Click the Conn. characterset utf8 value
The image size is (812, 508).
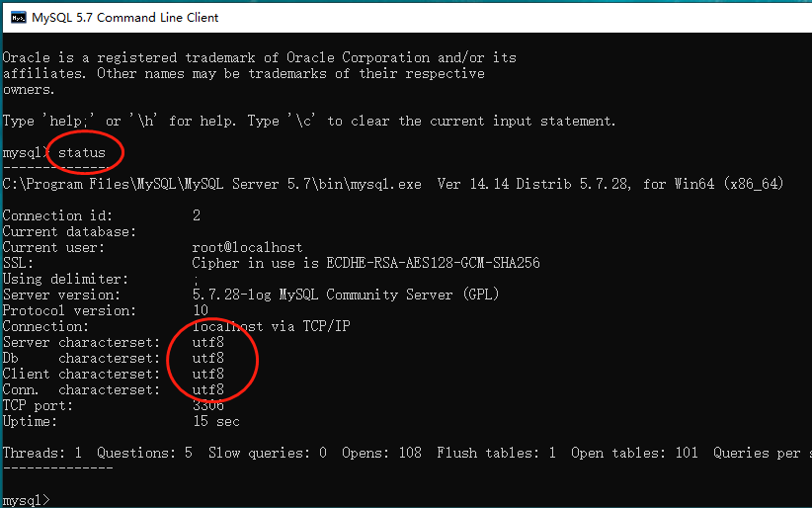tap(208, 389)
